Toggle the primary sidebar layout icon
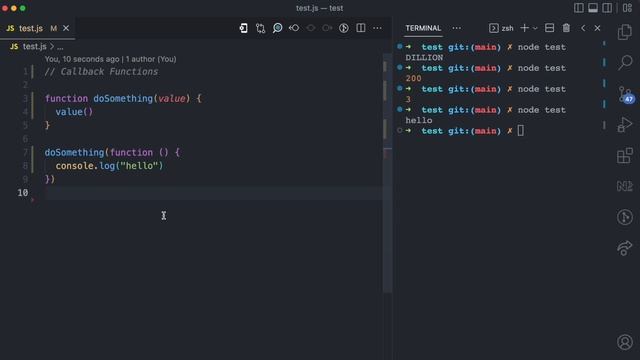This screenshot has width=640, height=360. (x=579, y=8)
